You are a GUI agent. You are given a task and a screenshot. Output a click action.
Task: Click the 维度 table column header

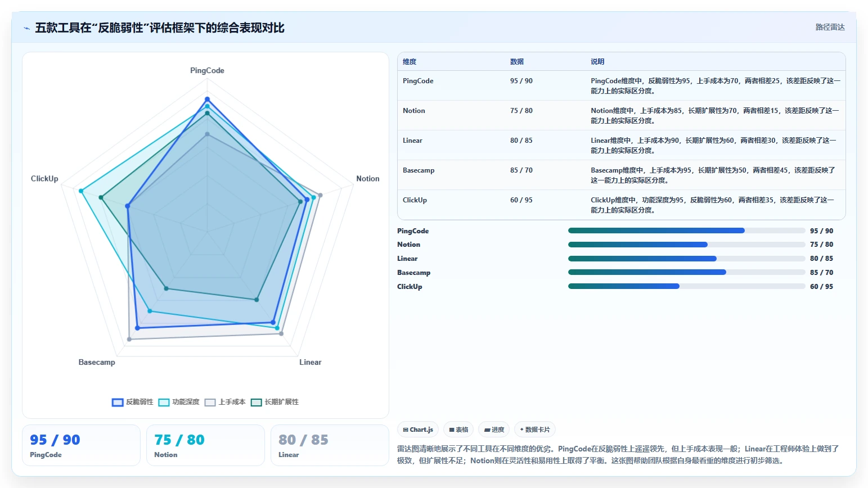point(410,62)
